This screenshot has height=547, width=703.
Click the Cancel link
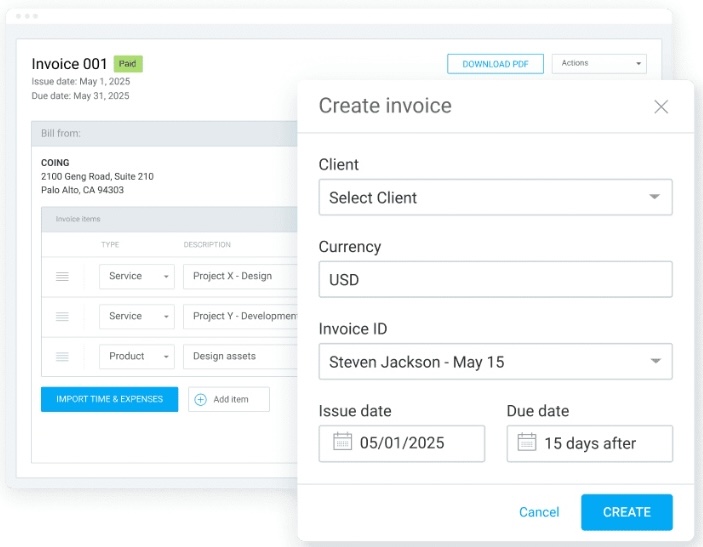pyautogui.click(x=539, y=512)
